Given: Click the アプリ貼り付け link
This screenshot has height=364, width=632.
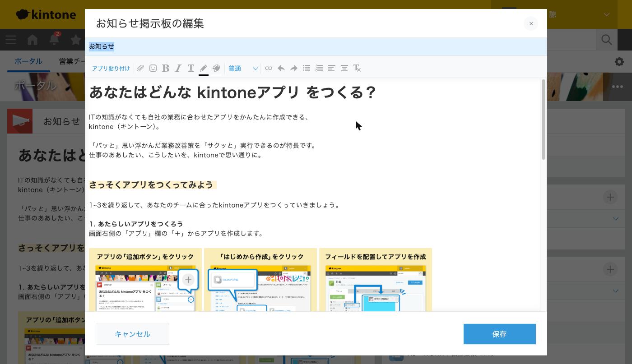Looking at the screenshot, I should pos(111,69).
